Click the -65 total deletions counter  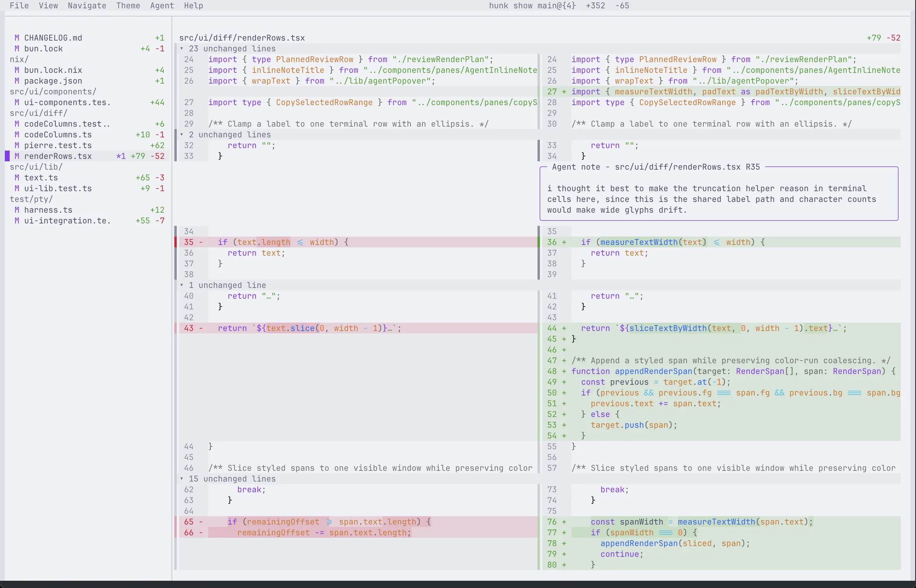click(622, 6)
